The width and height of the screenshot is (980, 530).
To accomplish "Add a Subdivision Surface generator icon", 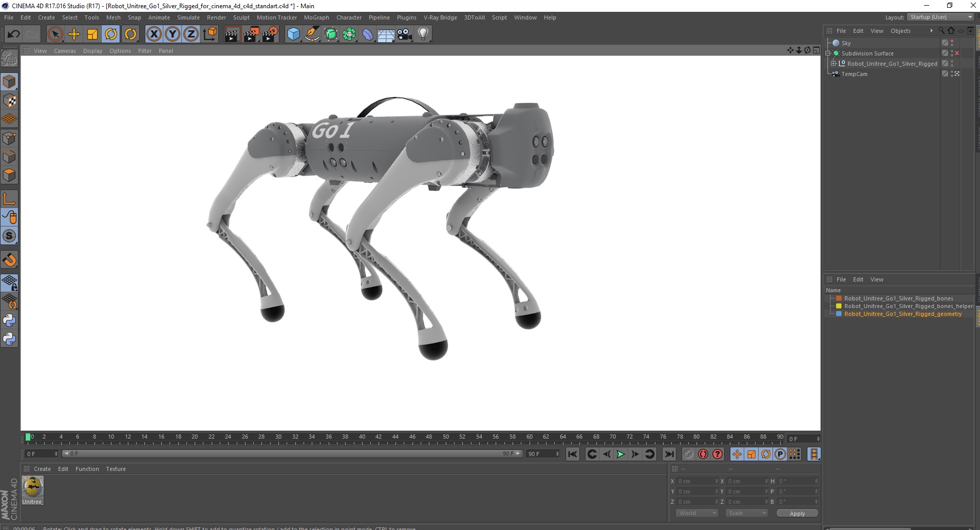I will [331, 34].
